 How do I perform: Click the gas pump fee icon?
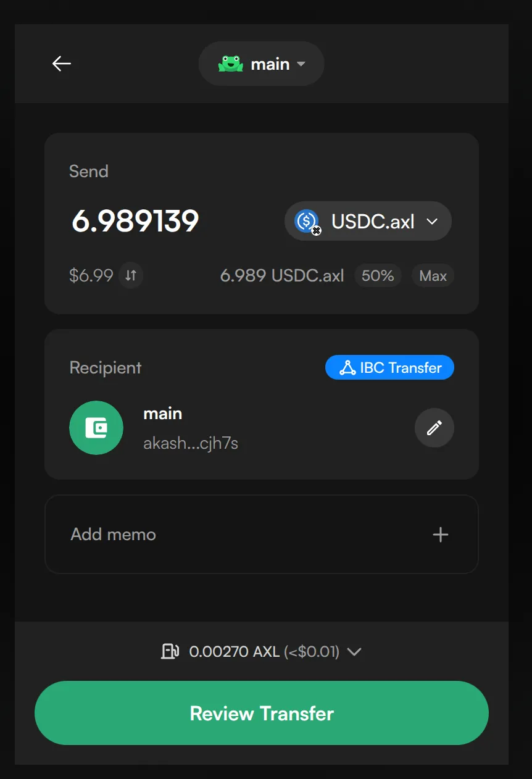click(170, 651)
